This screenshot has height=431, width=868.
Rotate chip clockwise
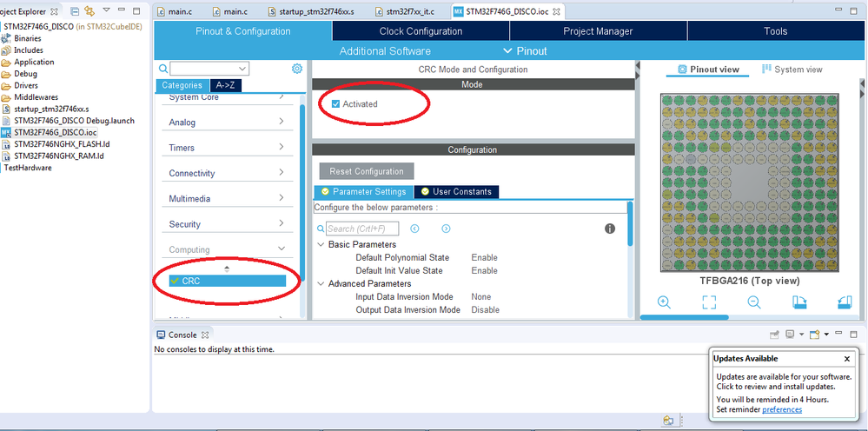(800, 302)
